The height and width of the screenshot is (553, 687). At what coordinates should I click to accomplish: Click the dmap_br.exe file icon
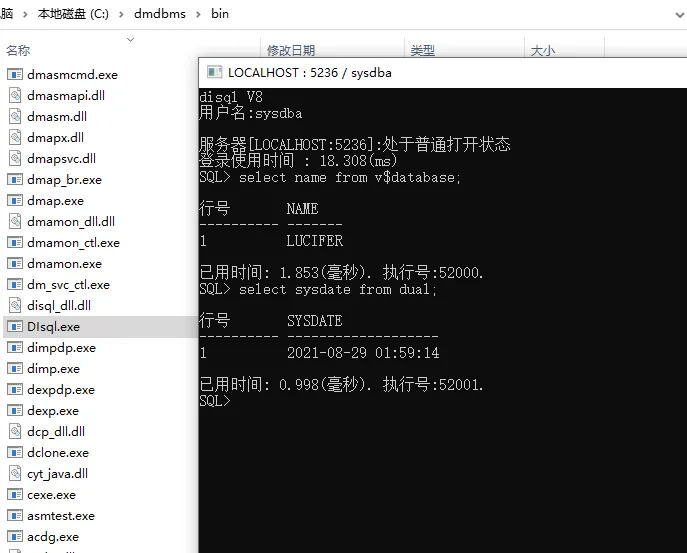(x=15, y=180)
